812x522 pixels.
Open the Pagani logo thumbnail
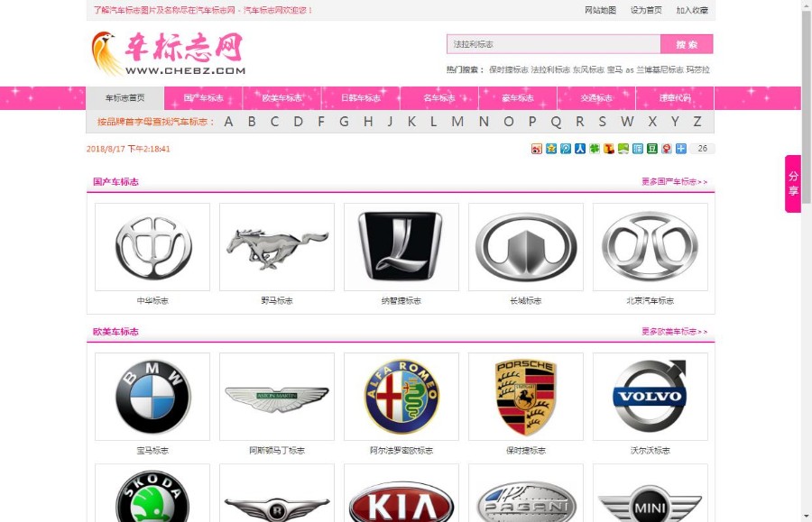[526, 493]
